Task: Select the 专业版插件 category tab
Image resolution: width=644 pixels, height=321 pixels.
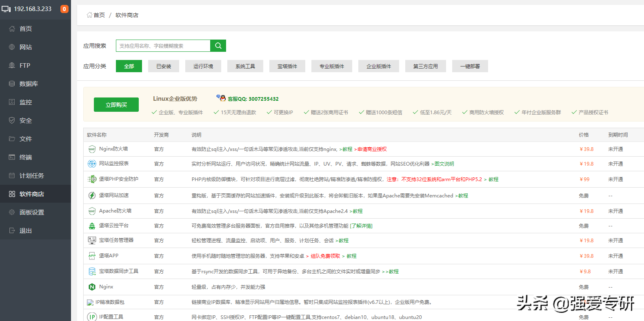Action: 332,66
